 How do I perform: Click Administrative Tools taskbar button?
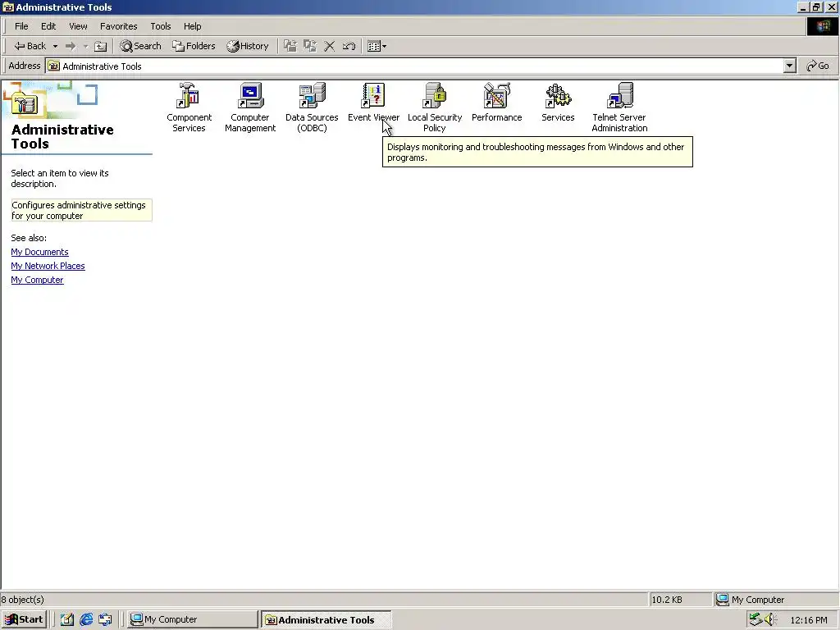326,620
